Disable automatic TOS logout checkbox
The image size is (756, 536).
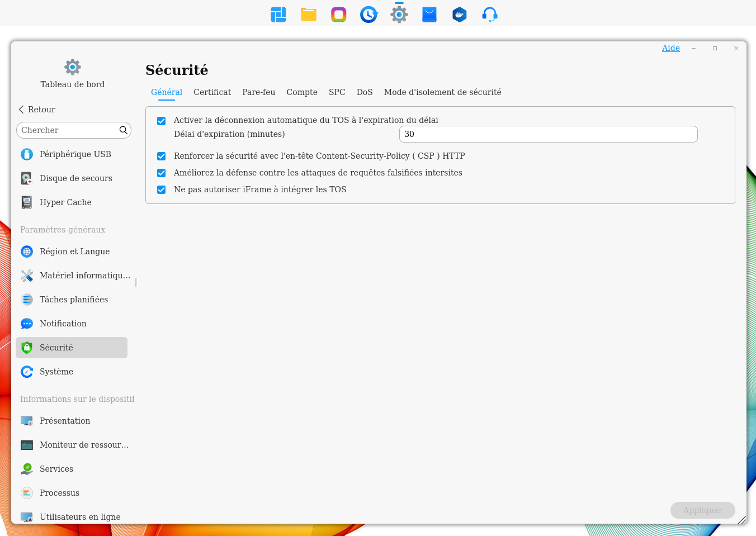tap(162, 121)
